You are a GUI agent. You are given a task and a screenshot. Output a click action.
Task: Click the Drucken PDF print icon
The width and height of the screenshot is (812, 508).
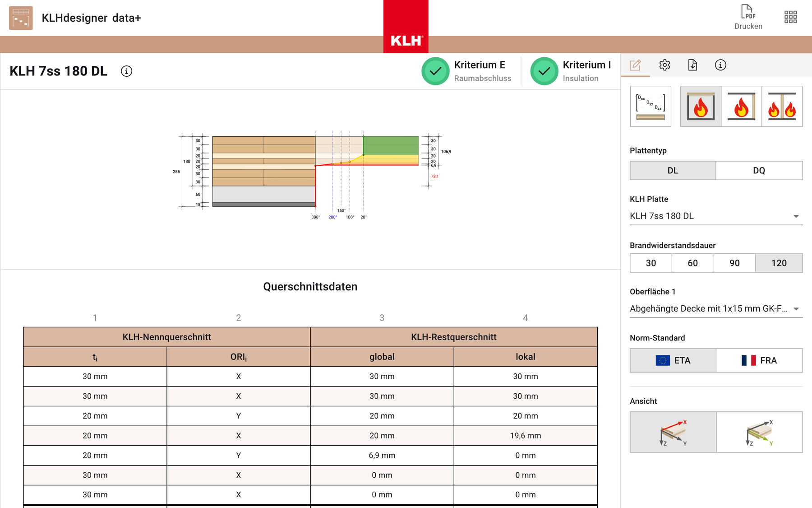[x=748, y=17]
